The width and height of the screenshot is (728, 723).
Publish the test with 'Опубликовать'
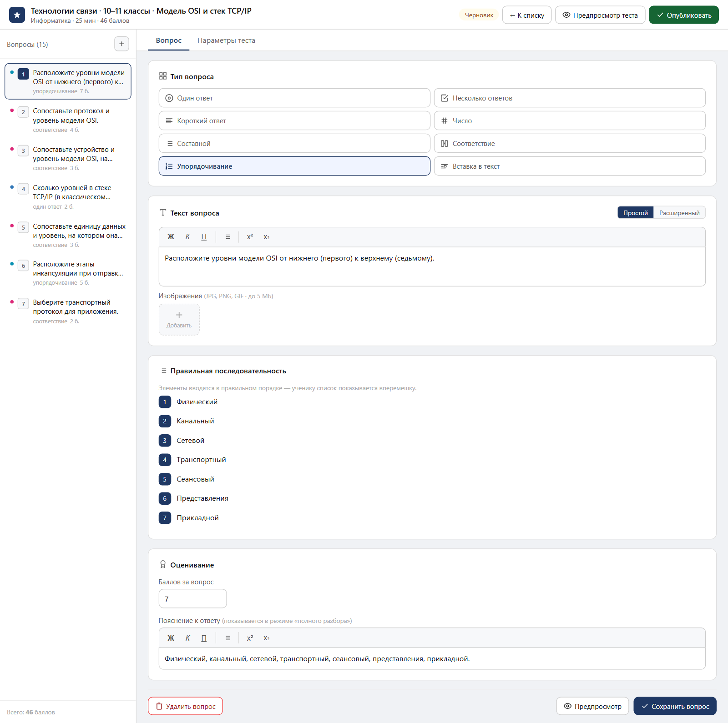pos(684,15)
